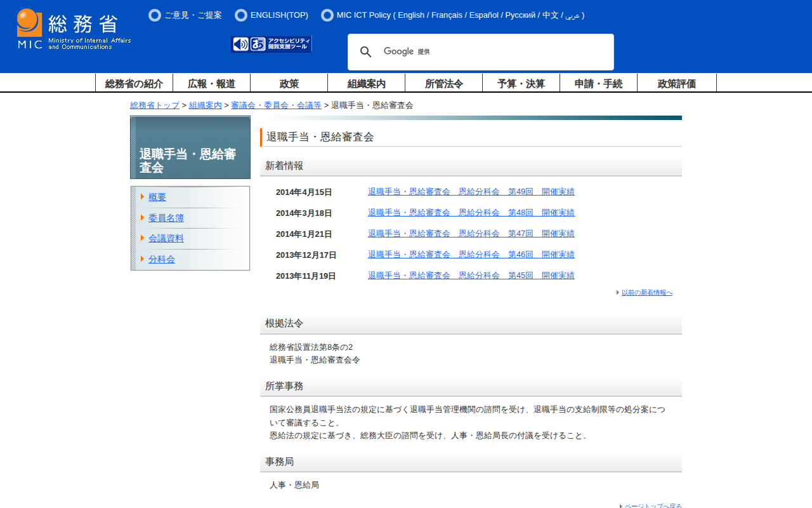Click the circle bullet beside ご意見・ご提案
This screenshot has height=508, width=812.
pyautogui.click(x=155, y=15)
